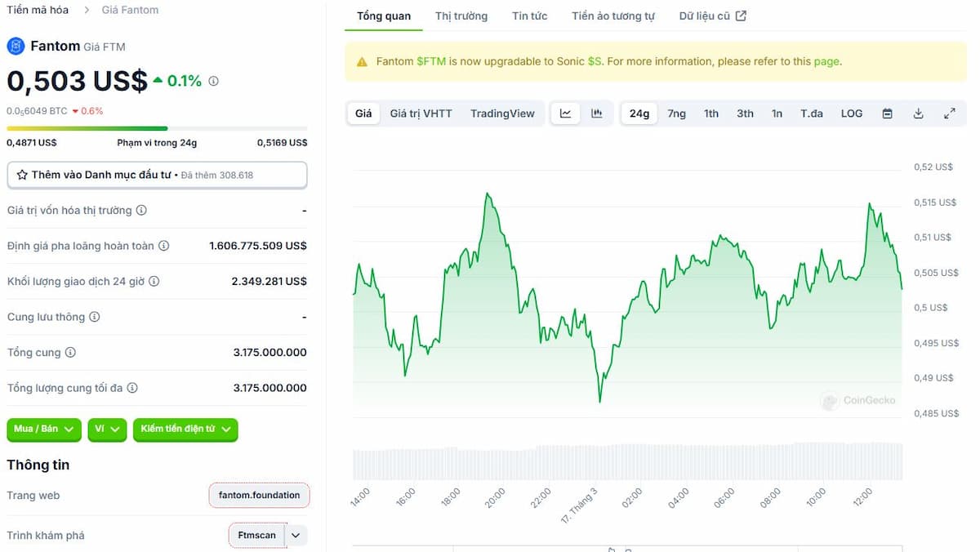
Task: Click the warning triangle icon in the banner
Action: tap(362, 61)
